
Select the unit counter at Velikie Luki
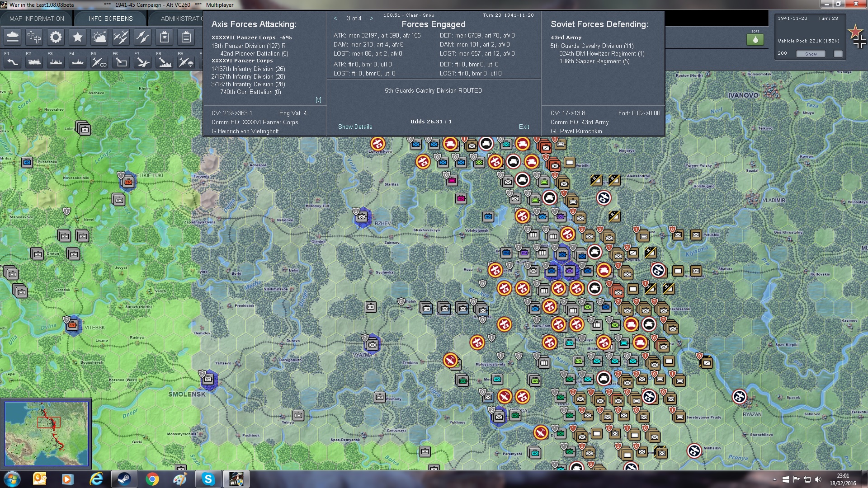(x=128, y=182)
